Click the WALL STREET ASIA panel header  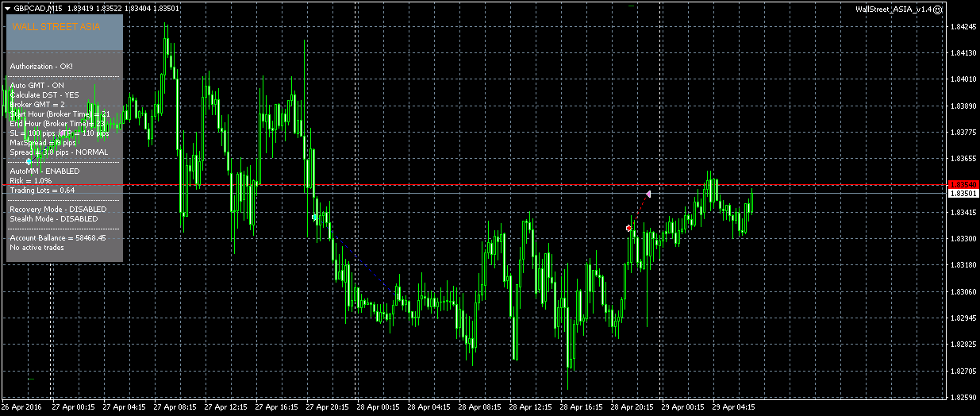[65, 32]
